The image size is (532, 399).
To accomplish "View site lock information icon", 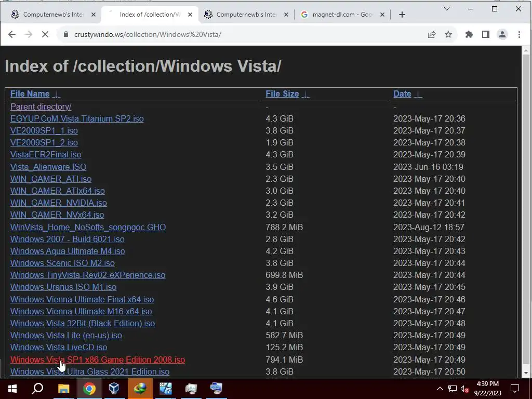I will pyautogui.click(x=66, y=34).
